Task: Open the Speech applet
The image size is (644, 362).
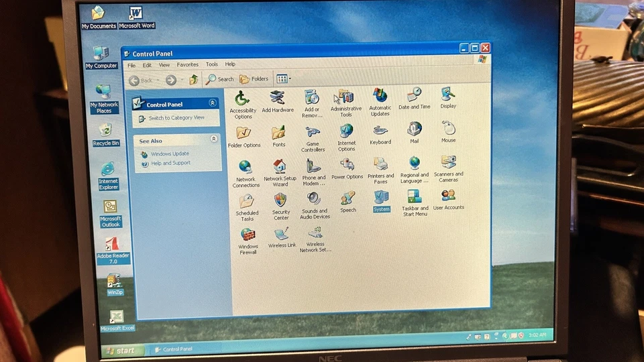Action: point(348,202)
